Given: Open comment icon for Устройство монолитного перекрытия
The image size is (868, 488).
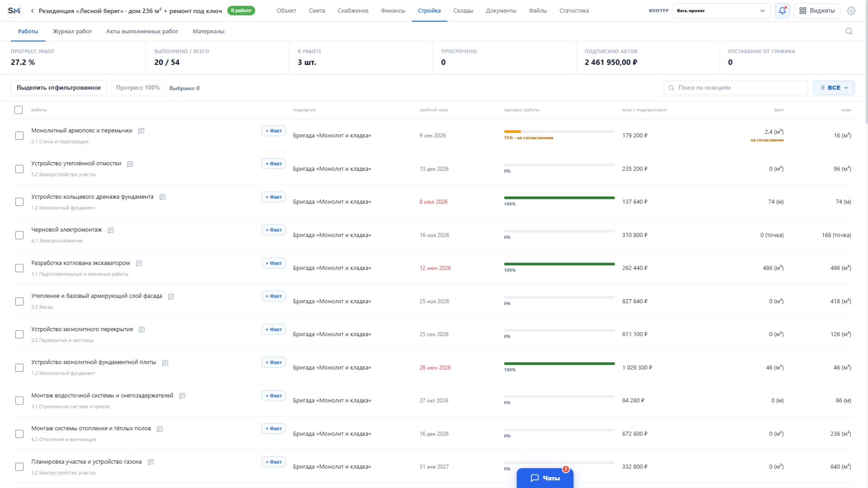Looking at the screenshot, I should pos(142,330).
